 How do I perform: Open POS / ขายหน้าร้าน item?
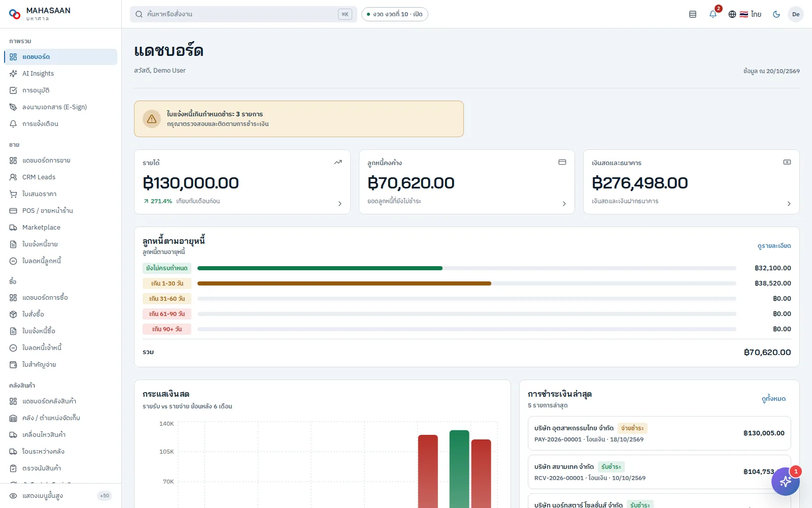(60, 211)
